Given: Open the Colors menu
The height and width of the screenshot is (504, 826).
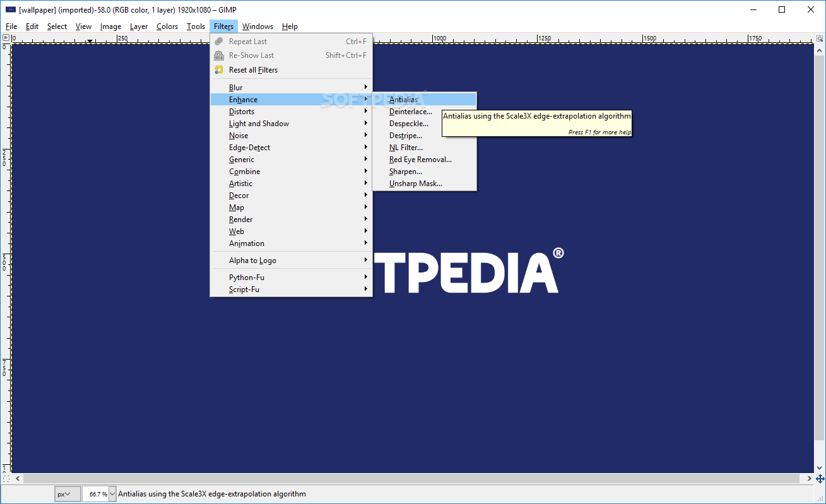Looking at the screenshot, I should 167,26.
